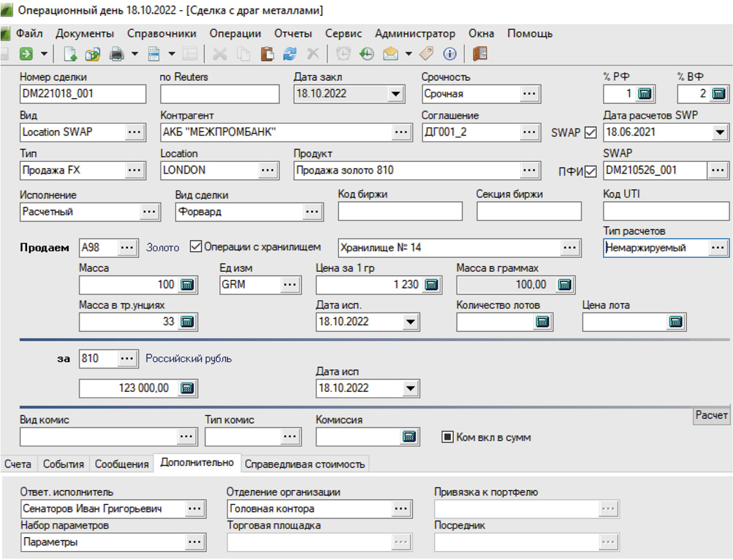The image size is (733, 560).
Task: Open calculator for Цена за 1 гр
Action: tap(431, 284)
